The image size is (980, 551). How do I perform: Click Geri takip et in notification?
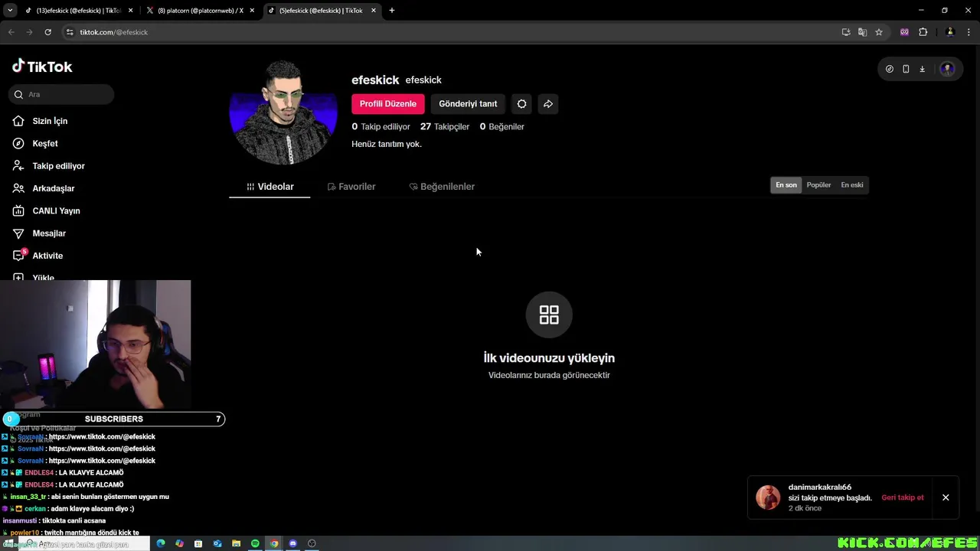[902, 497]
